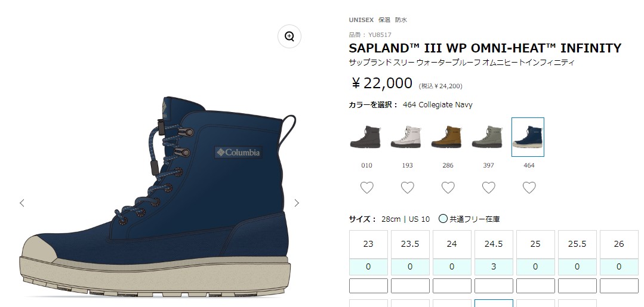
Task: Click the empty field under size 23.5
Action: [410, 286]
